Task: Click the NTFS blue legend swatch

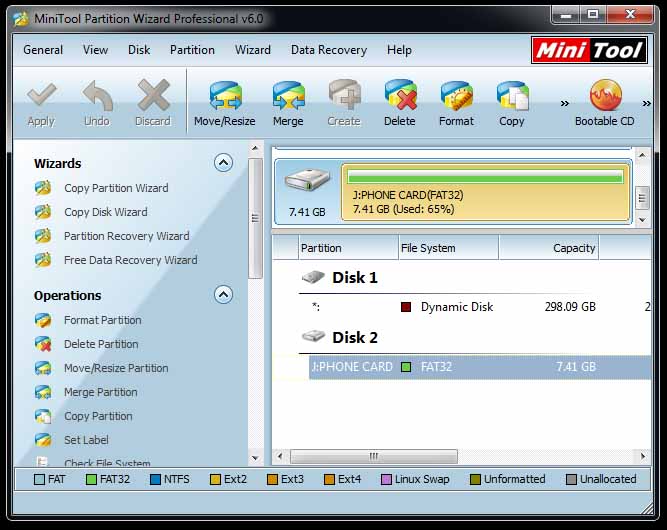Action: 155,479
